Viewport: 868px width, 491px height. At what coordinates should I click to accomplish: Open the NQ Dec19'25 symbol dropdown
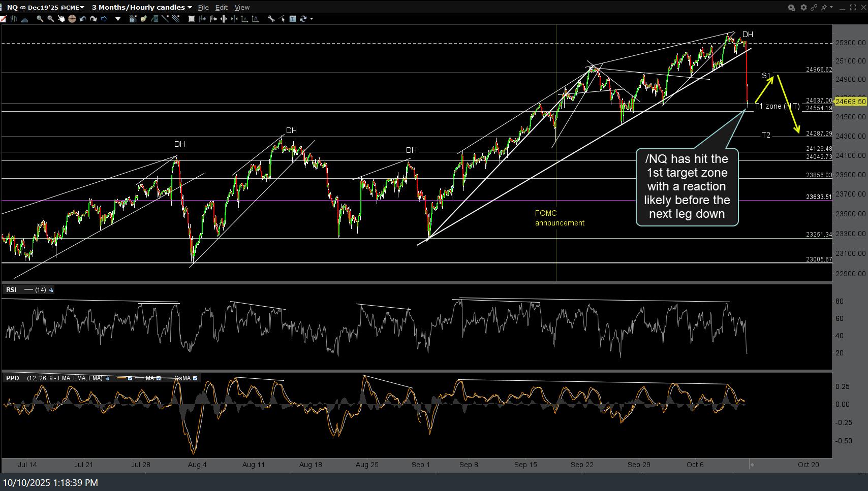pos(82,8)
